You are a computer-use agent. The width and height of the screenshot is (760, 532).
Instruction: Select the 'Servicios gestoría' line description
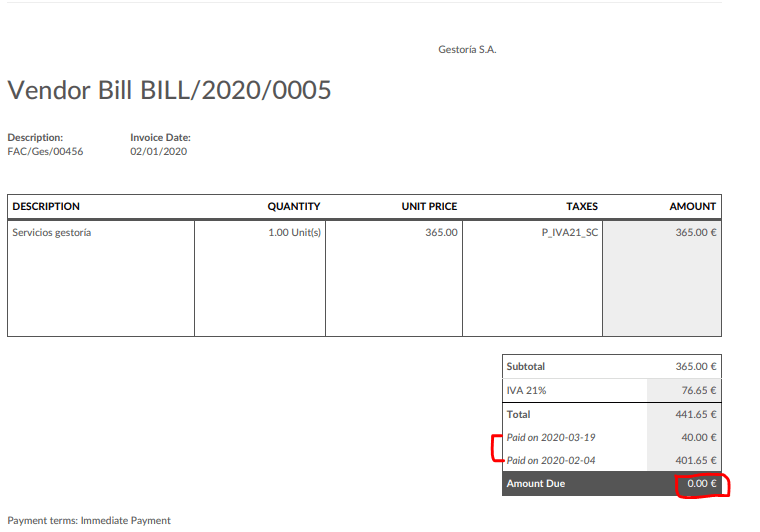tap(51, 233)
